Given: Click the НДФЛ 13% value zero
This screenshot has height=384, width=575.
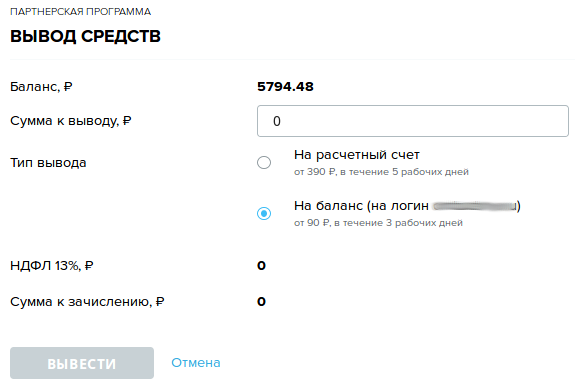Looking at the screenshot, I should (261, 266).
